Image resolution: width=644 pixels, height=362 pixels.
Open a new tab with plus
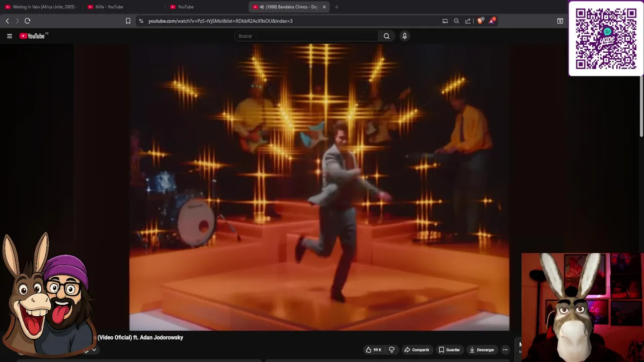click(337, 7)
